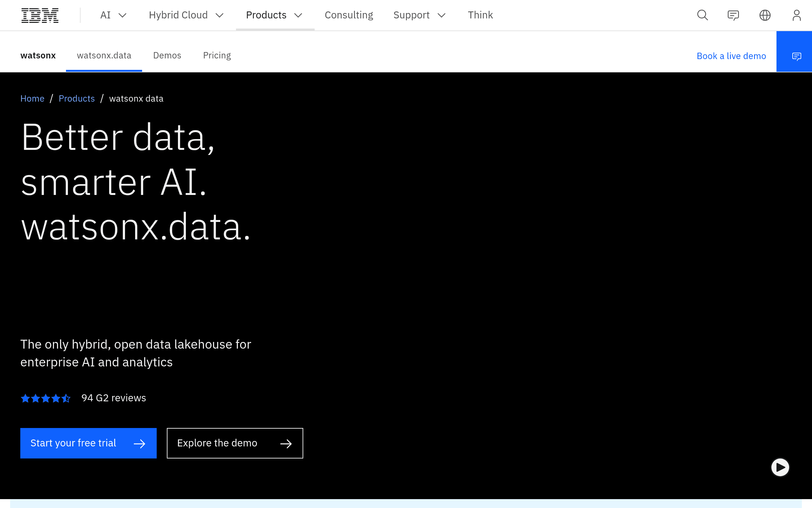
Task: Open the globe region selector icon
Action: [765, 15]
